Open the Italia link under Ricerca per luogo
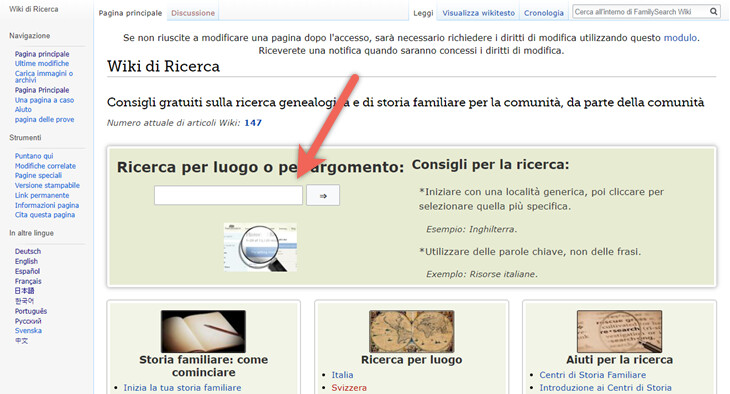730x394 pixels. coord(342,375)
